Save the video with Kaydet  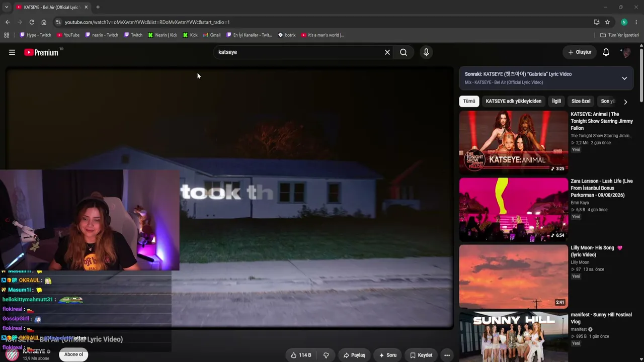click(421, 355)
